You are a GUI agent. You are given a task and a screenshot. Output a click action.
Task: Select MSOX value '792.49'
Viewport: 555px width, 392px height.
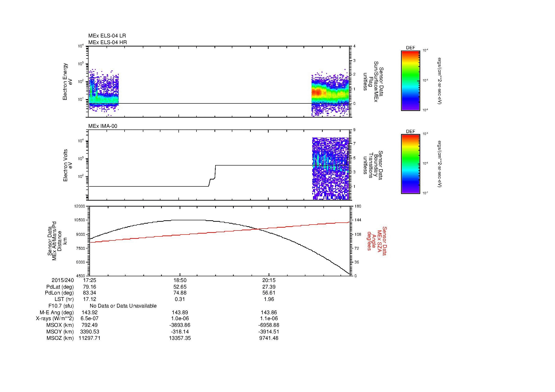[x=89, y=325]
